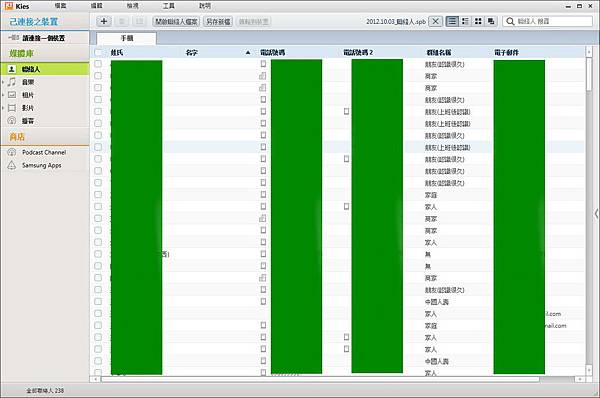Sort by the 電話號碼 phone number header

pos(272,52)
